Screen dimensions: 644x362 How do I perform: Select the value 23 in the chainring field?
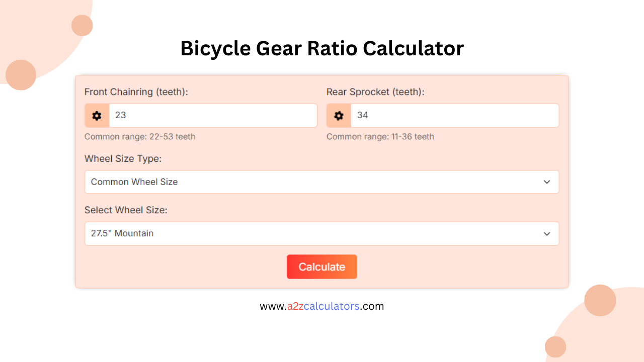point(120,115)
